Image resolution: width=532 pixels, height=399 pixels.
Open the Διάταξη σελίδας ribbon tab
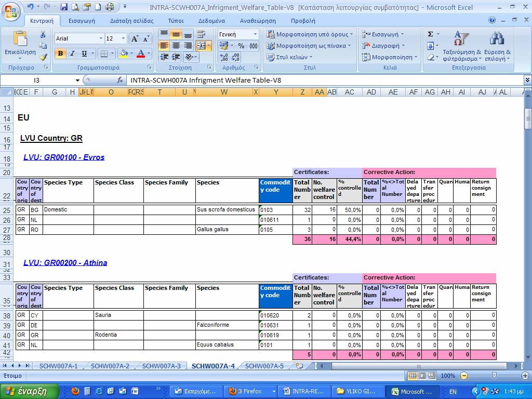coord(131,21)
